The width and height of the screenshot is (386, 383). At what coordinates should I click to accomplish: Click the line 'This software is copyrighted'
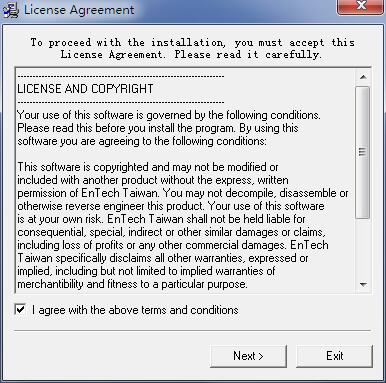148,167
